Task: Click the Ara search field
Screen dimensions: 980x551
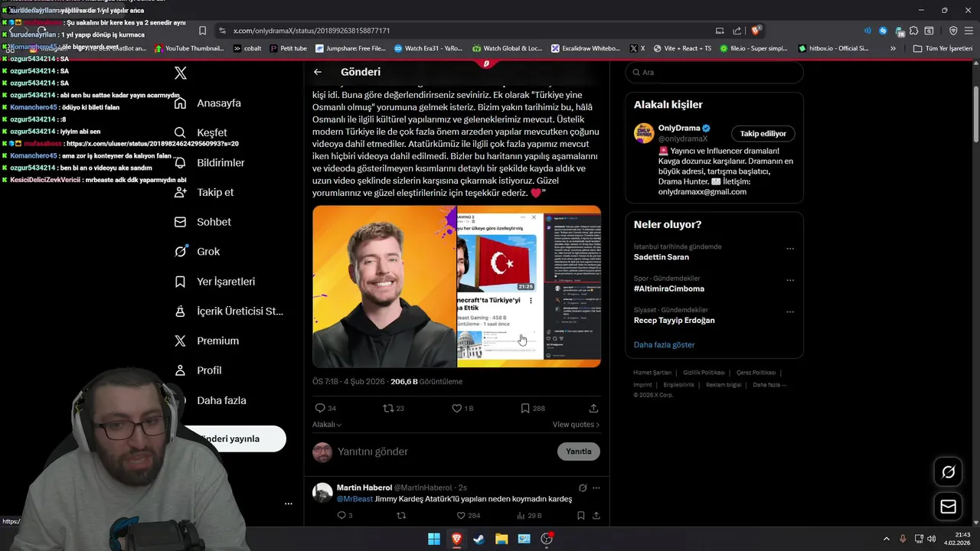Action: (714, 72)
